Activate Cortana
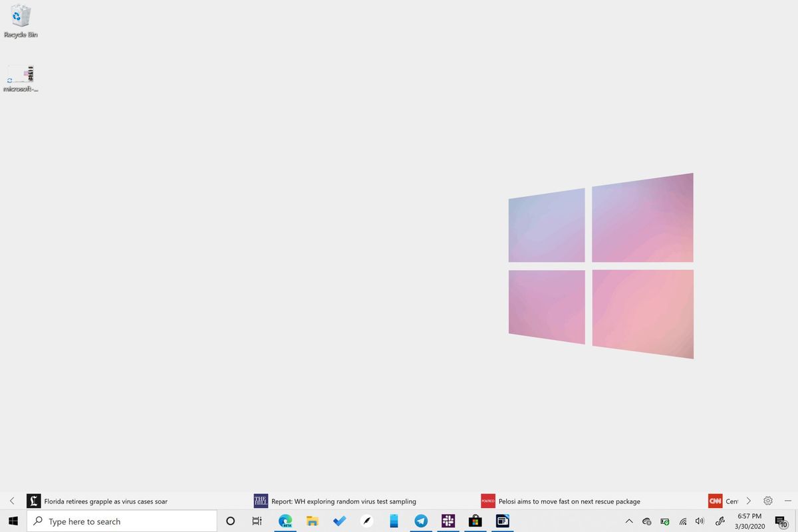 click(231, 521)
